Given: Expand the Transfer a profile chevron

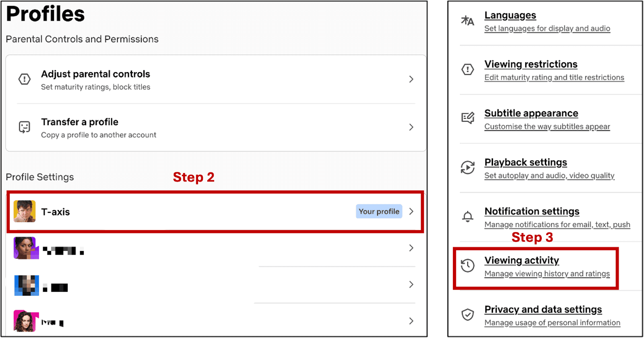Looking at the screenshot, I should 411,127.
